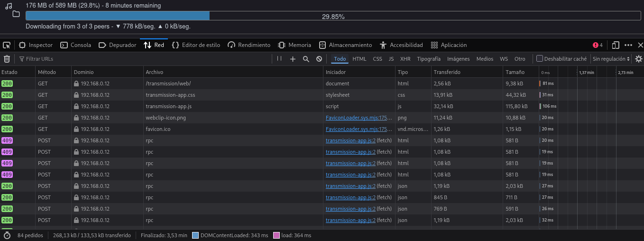Screen dimensions: 644x241
Task: Open the request blocking icon
Action: (319, 59)
